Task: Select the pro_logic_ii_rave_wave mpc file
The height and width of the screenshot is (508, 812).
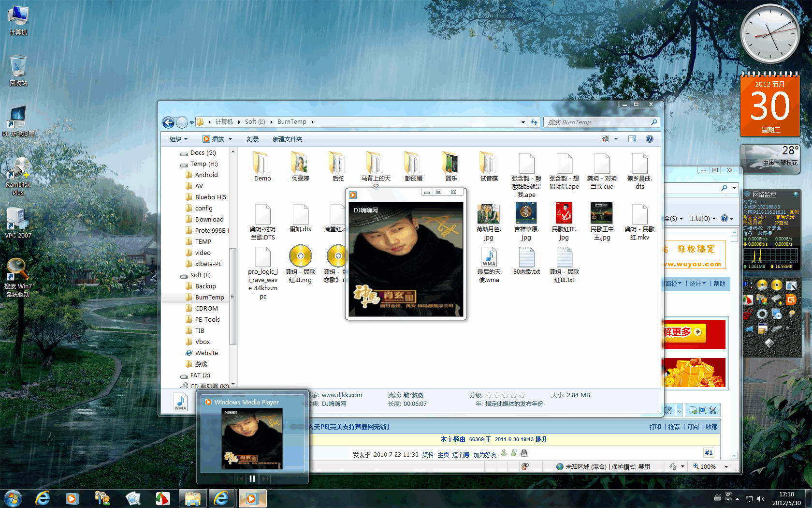Action: coord(262,273)
